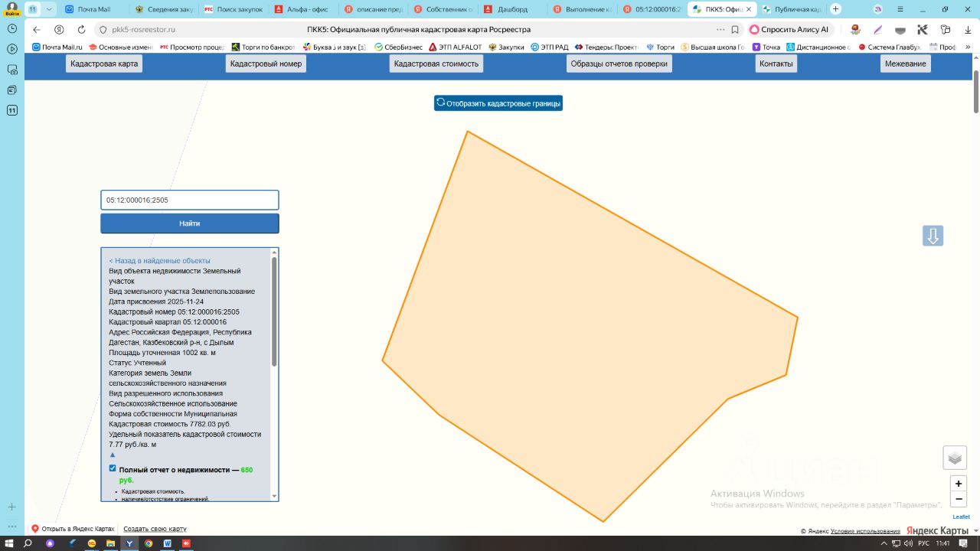Screen dimensions: 980x551
Task: Open ЭТП ALFALOT bookmark
Action: pyautogui.click(x=455, y=47)
